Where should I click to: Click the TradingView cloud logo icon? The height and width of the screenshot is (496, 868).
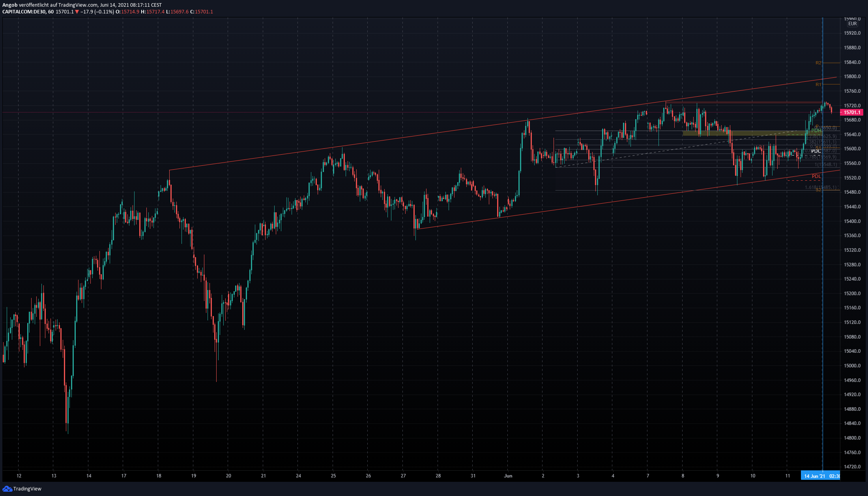click(x=7, y=489)
